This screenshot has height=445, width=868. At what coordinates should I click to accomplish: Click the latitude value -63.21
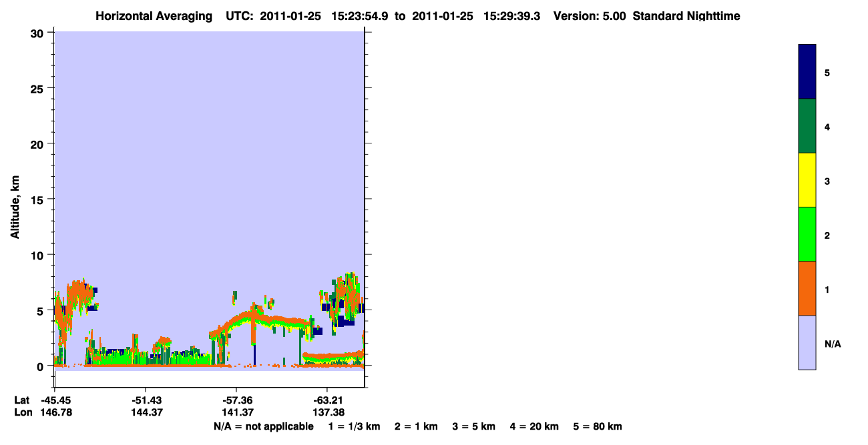point(329,400)
